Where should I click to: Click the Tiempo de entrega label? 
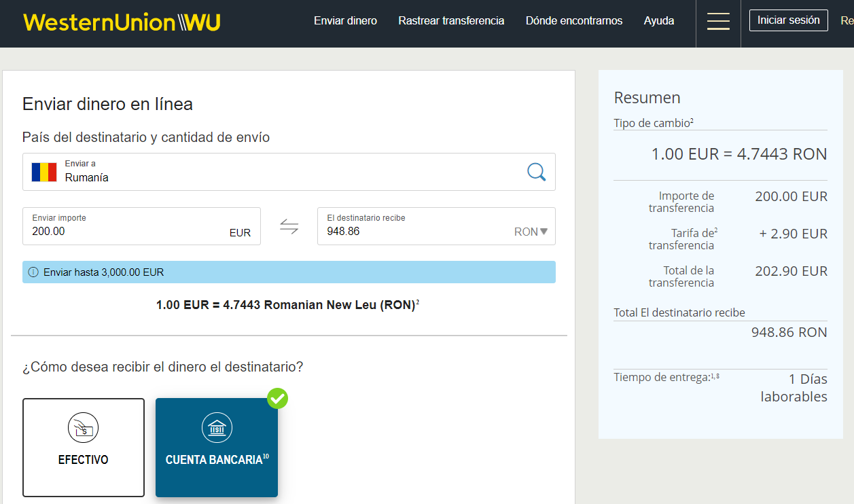tap(666, 377)
